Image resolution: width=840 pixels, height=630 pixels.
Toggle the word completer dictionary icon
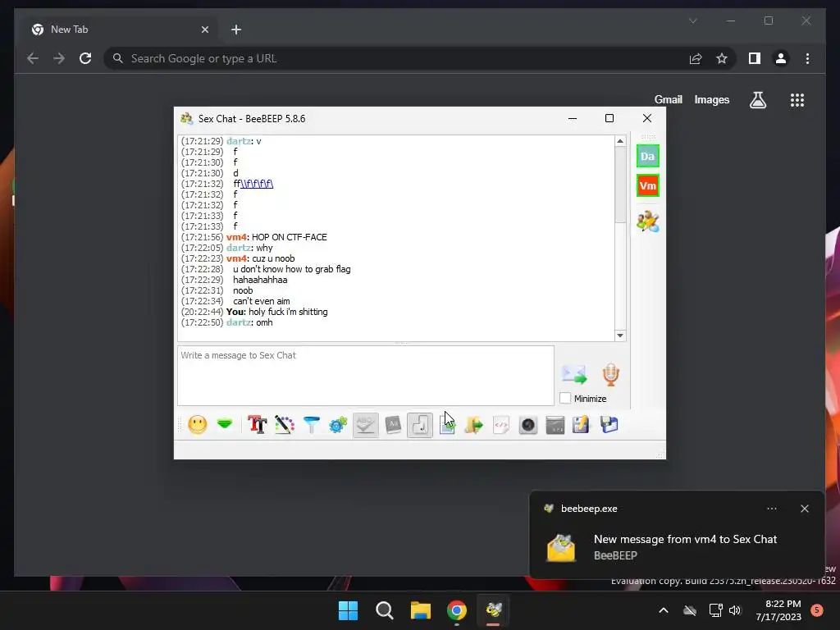point(393,425)
